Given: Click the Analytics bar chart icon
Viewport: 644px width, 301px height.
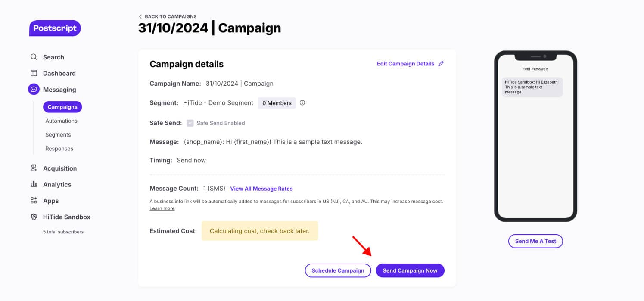Looking at the screenshot, I should (34, 184).
